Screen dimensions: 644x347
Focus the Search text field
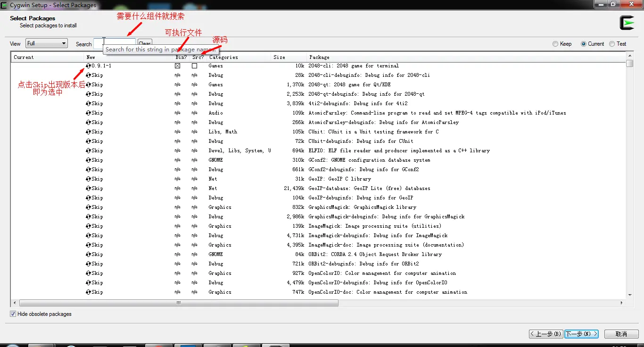coord(115,43)
